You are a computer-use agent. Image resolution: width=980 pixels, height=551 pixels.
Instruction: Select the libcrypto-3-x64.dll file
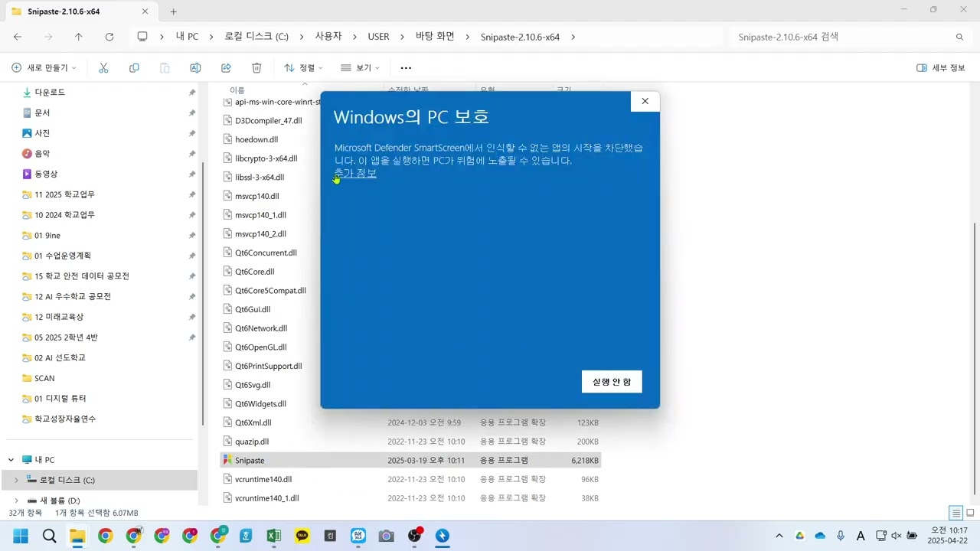pyautogui.click(x=266, y=158)
